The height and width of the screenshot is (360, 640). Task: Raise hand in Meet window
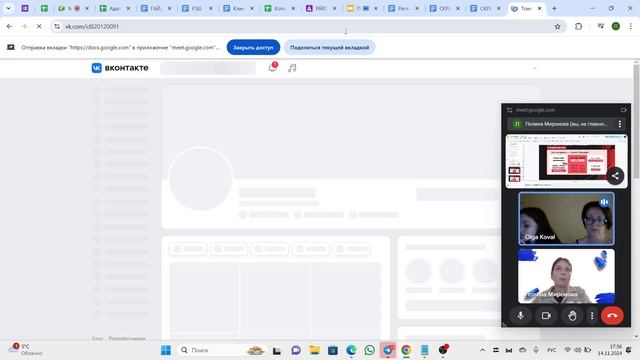(x=572, y=316)
